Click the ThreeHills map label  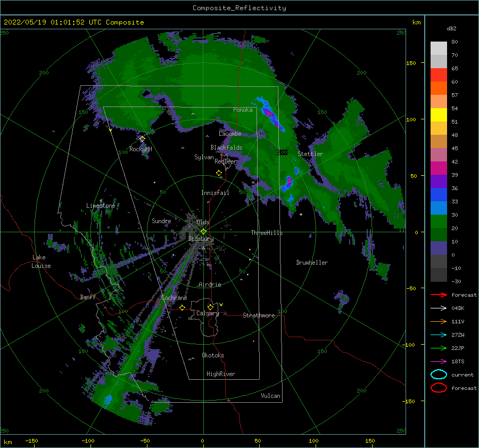pyautogui.click(x=267, y=233)
